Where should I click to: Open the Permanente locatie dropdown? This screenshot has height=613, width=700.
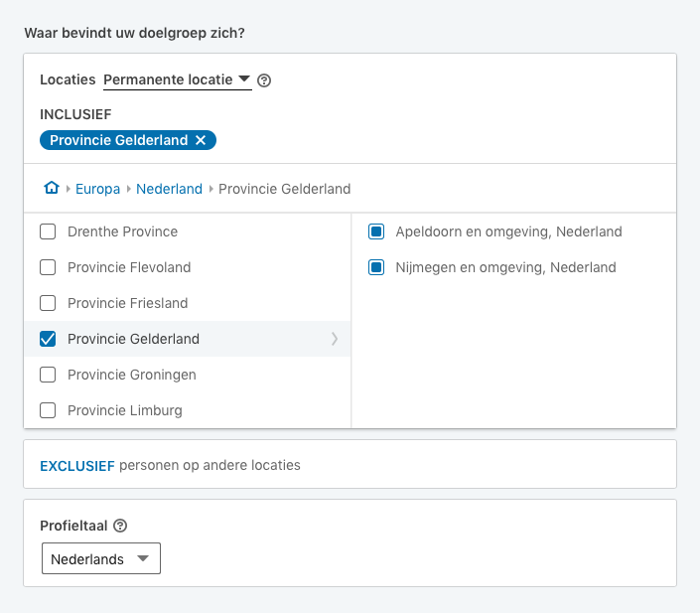click(x=177, y=79)
